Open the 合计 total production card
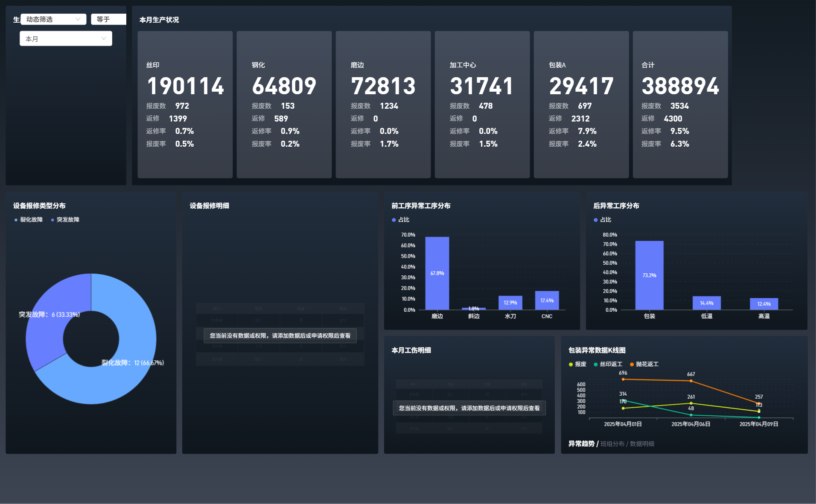The width and height of the screenshot is (816, 504). (680, 104)
